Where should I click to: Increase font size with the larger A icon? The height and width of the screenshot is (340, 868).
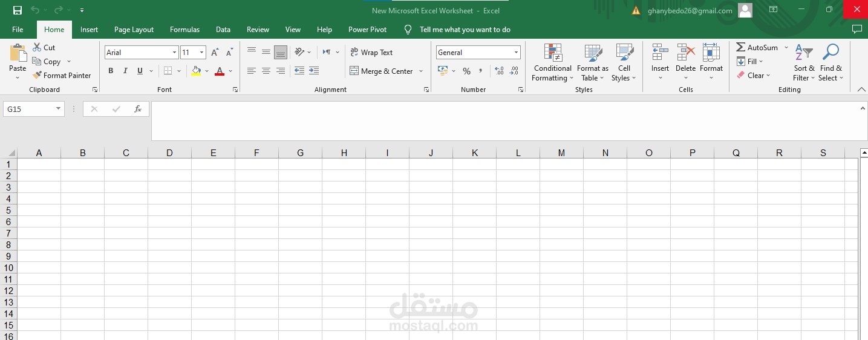pos(215,53)
